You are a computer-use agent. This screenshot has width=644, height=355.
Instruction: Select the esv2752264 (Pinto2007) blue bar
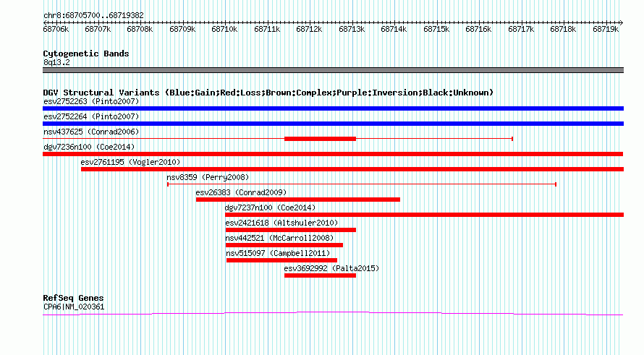(x=333, y=124)
